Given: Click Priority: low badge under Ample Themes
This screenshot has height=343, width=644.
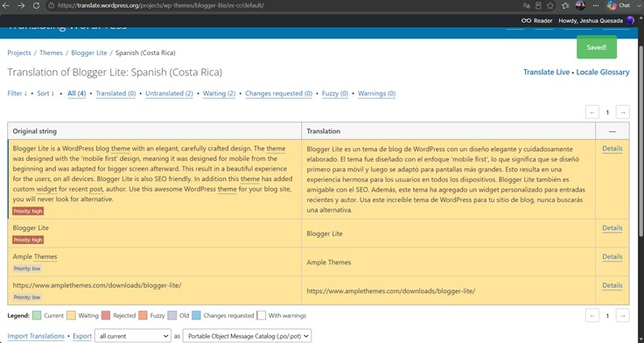Looking at the screenshot, I should 27,269.
